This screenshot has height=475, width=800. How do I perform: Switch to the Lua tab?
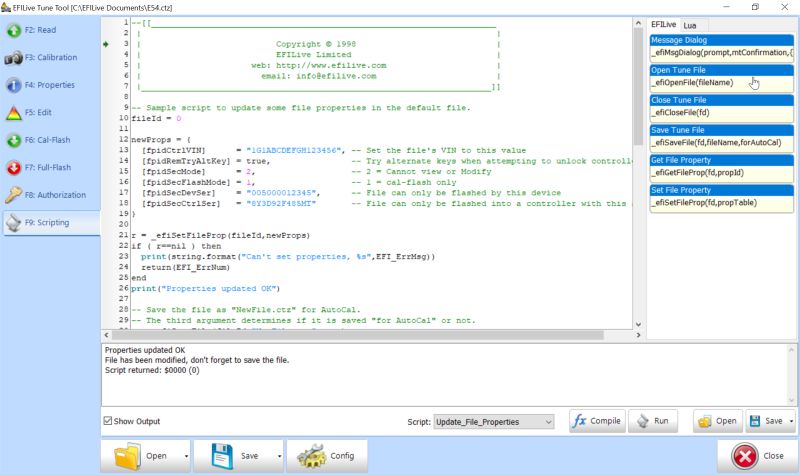(690, 25)
